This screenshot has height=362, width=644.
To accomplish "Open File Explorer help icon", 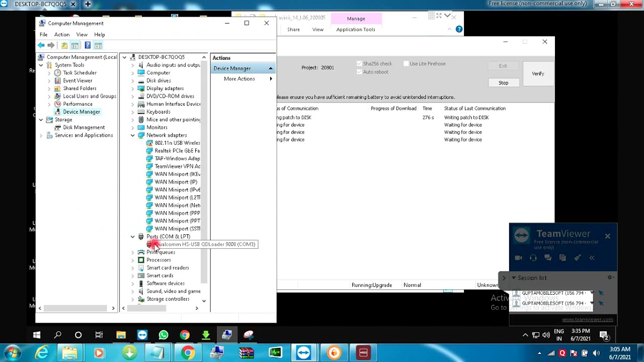I will click(459, 29).
